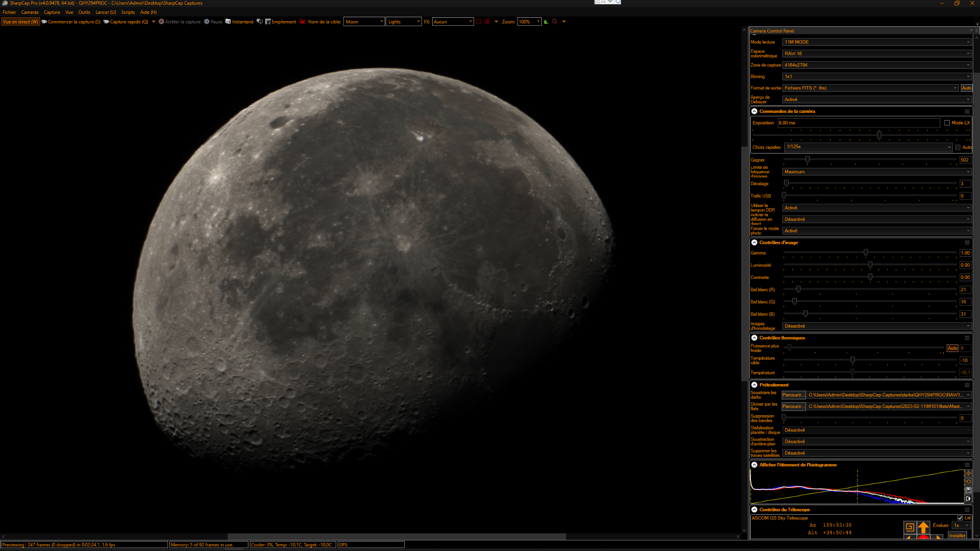Collapse the Contrôles thermiques section
This screenshot has height=551, width=980.
point(754,338)
